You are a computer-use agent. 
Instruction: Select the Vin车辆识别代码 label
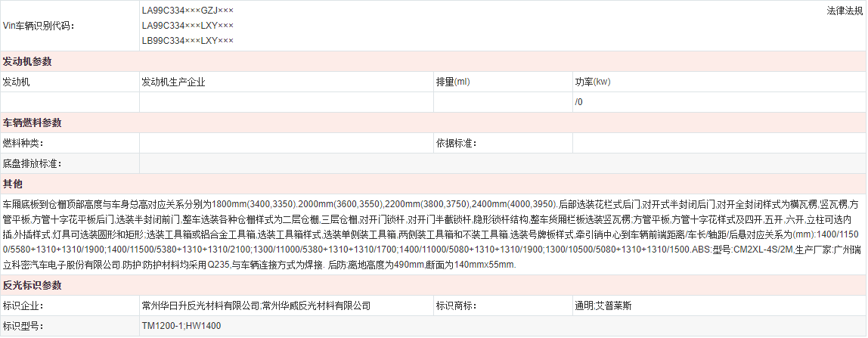(39, 26)
